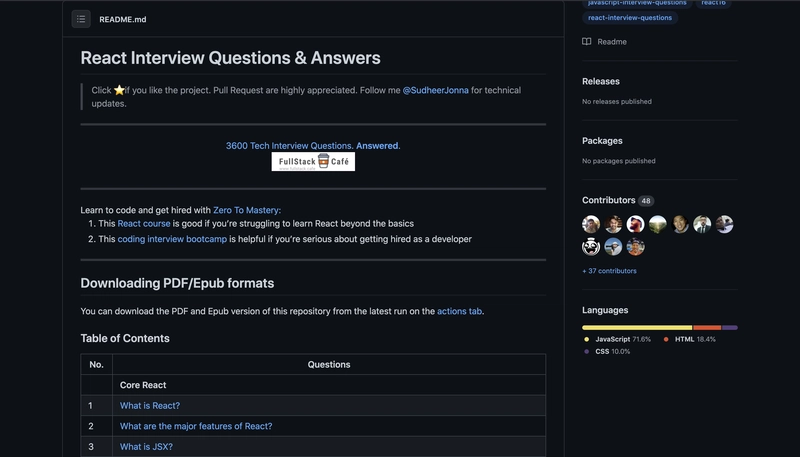The image size is (800, 457).
Task: Open the seventh contributor avatar
Action: (724, 224)
